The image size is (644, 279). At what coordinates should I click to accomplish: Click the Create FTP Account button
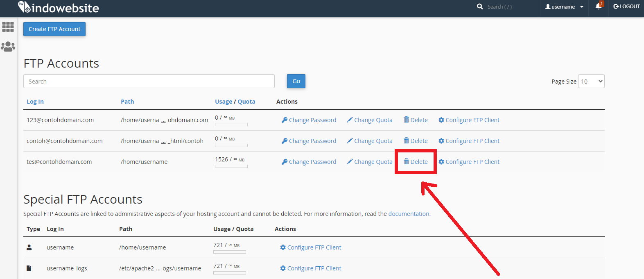click(x=54, y=29)
